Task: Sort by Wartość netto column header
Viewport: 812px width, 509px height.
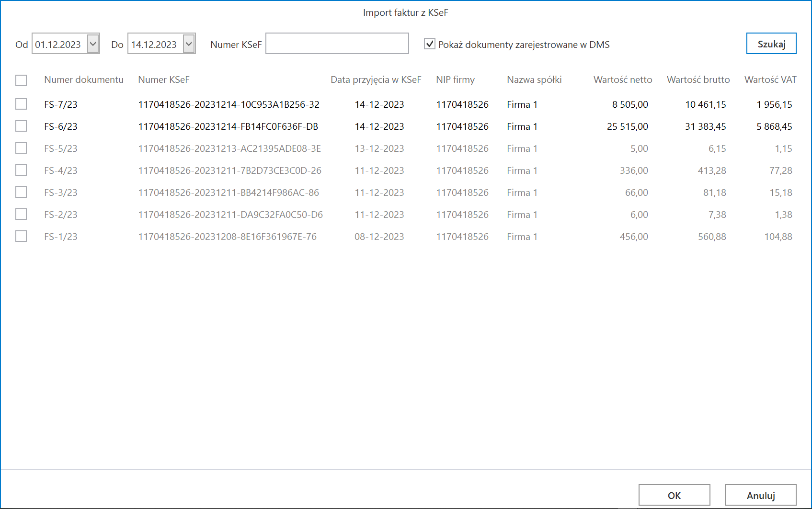Action: tap(623, 79)
